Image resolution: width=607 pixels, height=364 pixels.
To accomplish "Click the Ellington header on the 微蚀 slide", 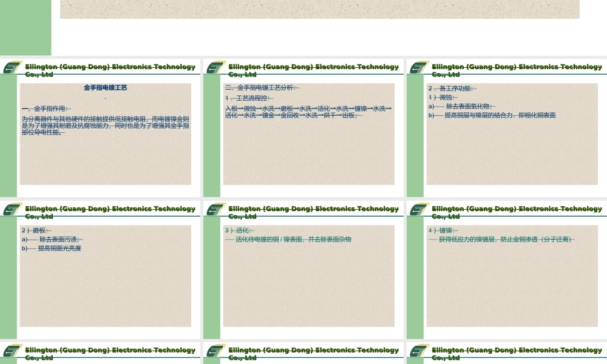I will pos(517,70).
